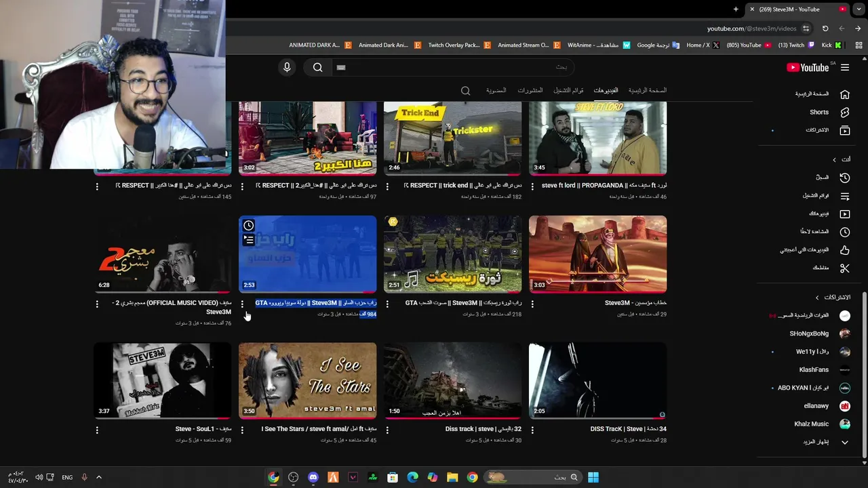This screenshot has height=488, width=868.
Task: Open the Liked videos thumbs-up icon
Action: coord(844,250)
